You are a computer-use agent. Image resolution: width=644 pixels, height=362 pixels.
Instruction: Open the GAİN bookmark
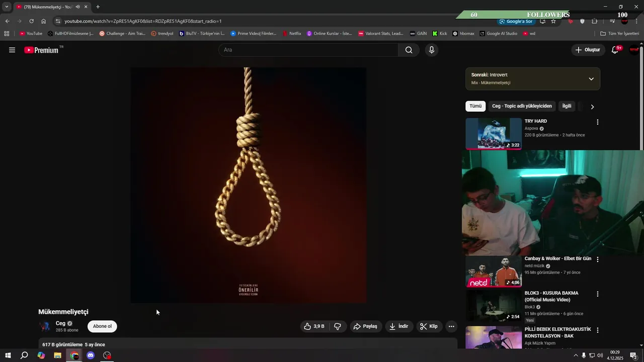point(418,34)
